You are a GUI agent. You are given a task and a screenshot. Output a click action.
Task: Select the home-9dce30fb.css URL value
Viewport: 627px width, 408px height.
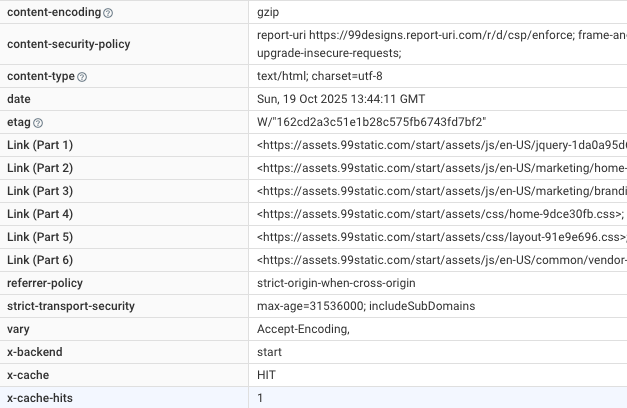[x=440, y=214]
